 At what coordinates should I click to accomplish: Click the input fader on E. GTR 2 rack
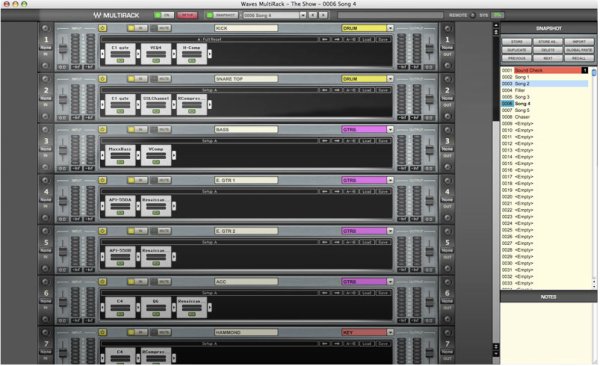[63, 252]
